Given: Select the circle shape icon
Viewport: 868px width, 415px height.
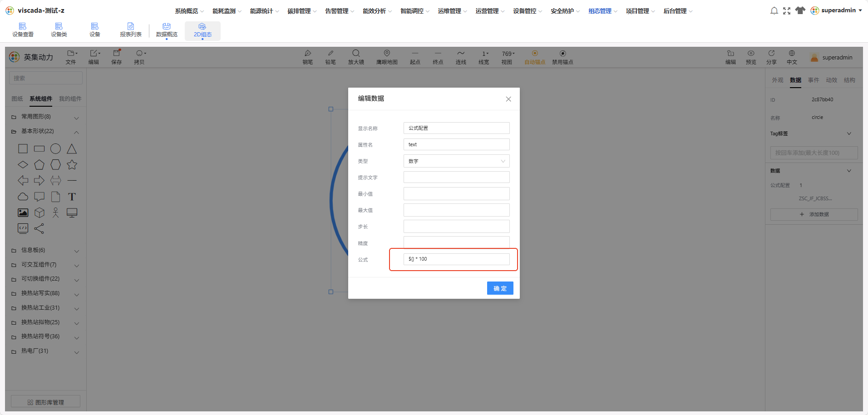Looking at the screenshot, I should tap(55, 149).
